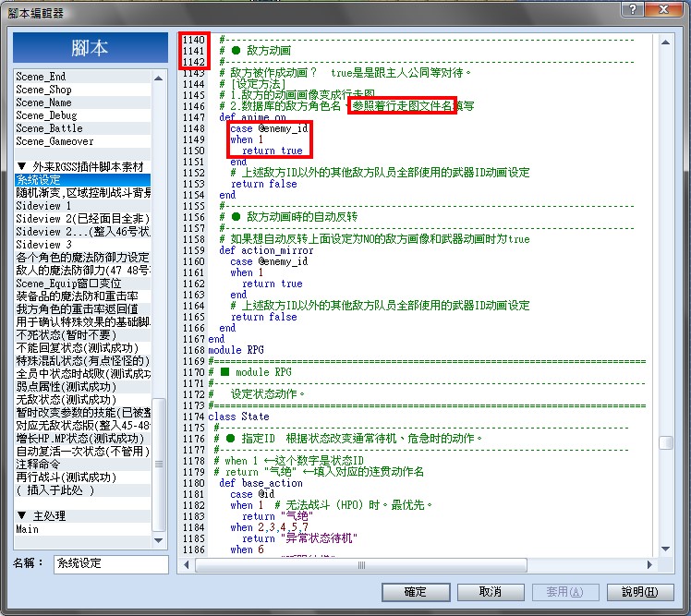Select Scene_Name script entry
This screenshot has width=691, height=616.
click(x=82, y=103)
